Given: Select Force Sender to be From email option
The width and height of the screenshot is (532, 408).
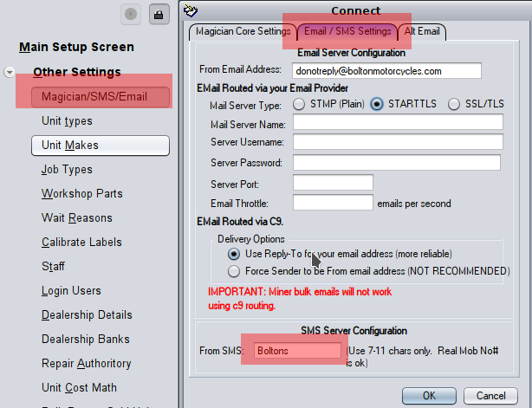Looking at the screenshot, I should 233,271.
